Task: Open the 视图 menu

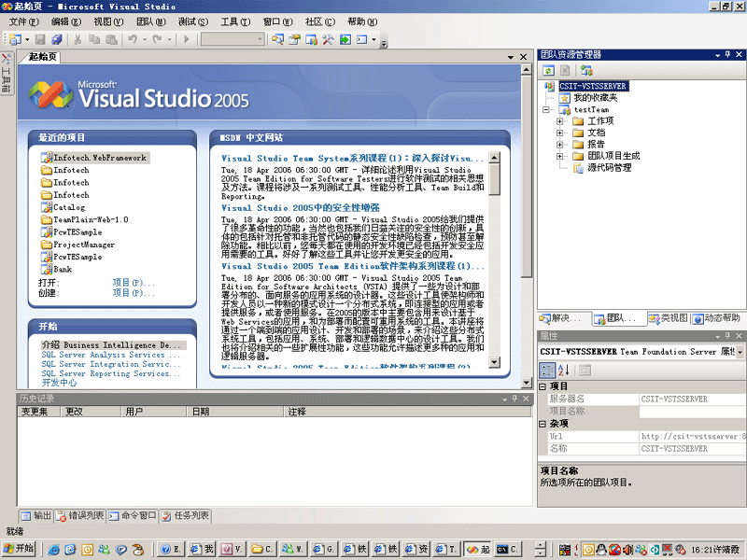Action: coord(108,21)
